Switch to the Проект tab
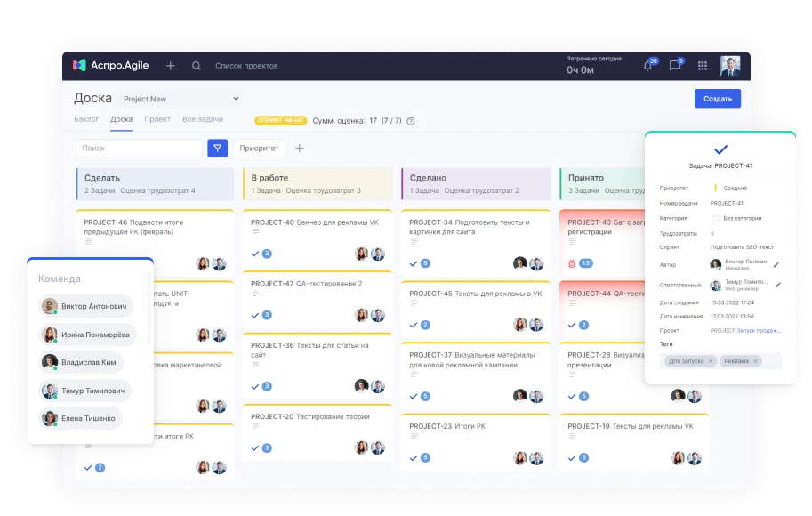Viewport: 812px width, 516px height. point(157,119)
